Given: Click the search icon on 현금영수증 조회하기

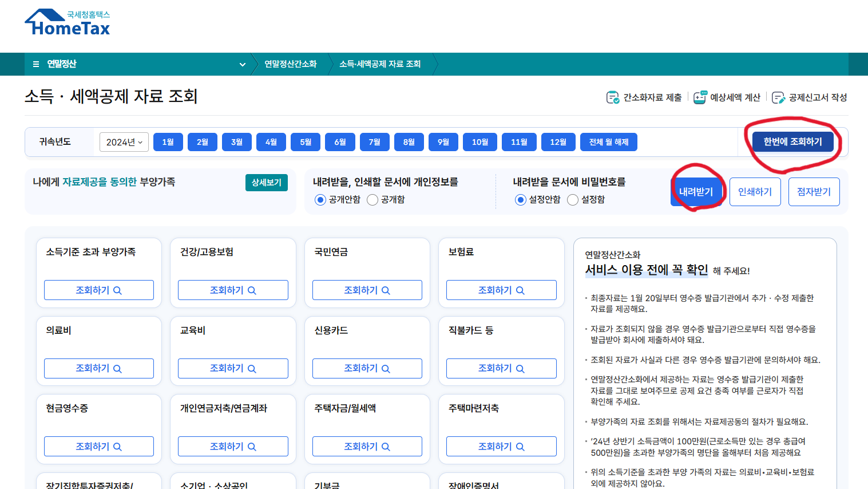Looking at the screenshot, I should tap(117, 446).
